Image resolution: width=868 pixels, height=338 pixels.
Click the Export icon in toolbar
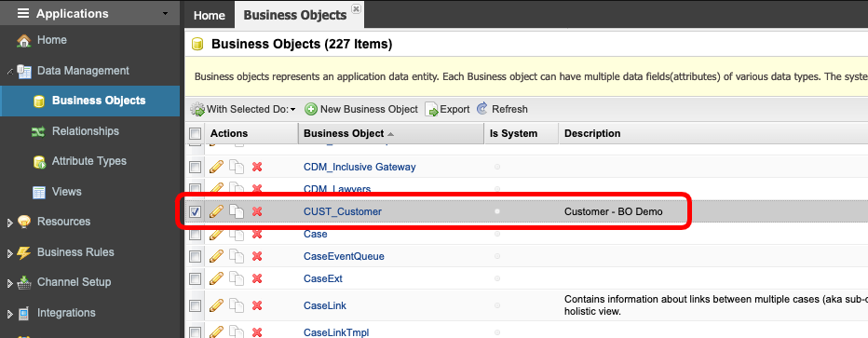click(431, 109)
